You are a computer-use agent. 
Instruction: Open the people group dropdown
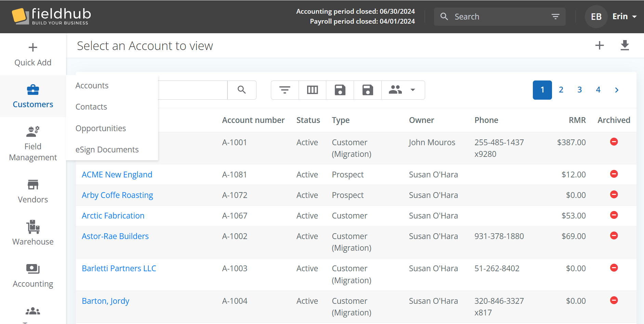click(x=403, y=90)
